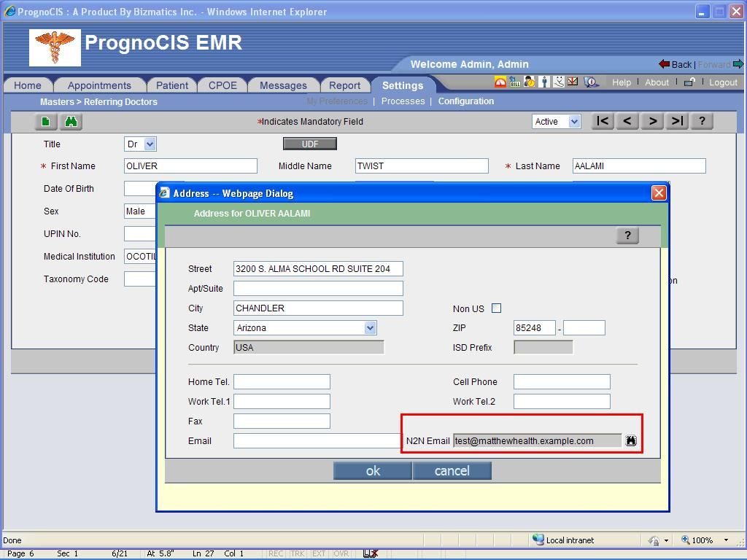Click the security padlock icon in status bar
The height and width of the screenshot is (560, 747).
click(x=654, y=540)
